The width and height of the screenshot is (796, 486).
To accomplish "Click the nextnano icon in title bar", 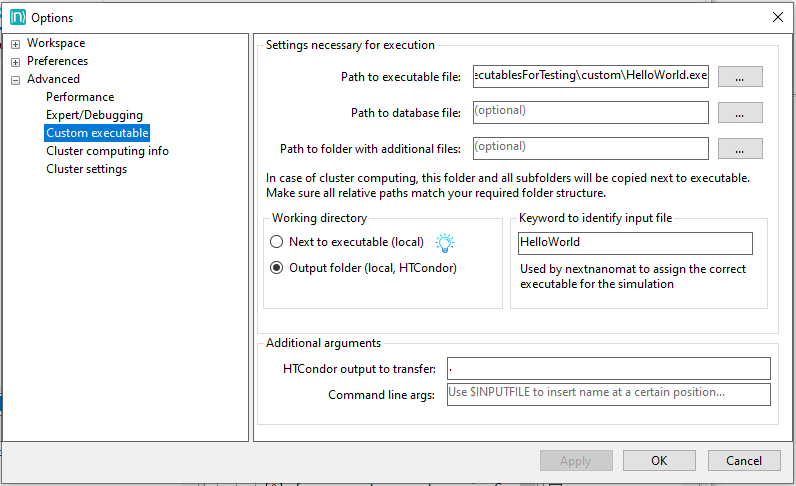I will click(17, 17).
